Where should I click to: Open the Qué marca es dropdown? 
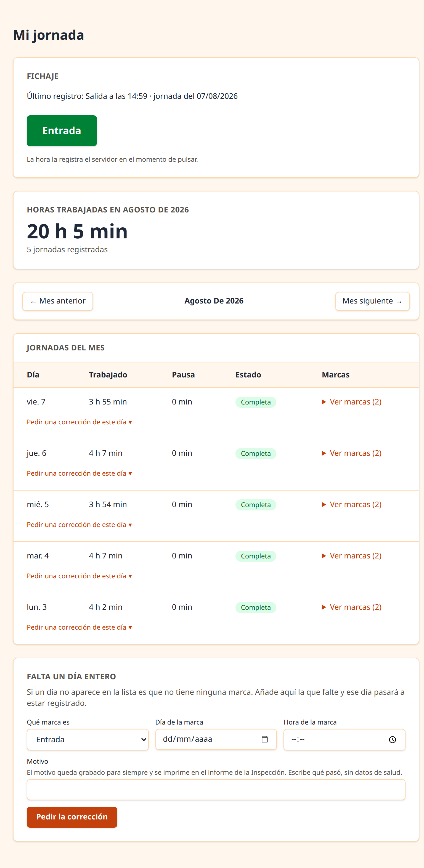click(88, 740)
